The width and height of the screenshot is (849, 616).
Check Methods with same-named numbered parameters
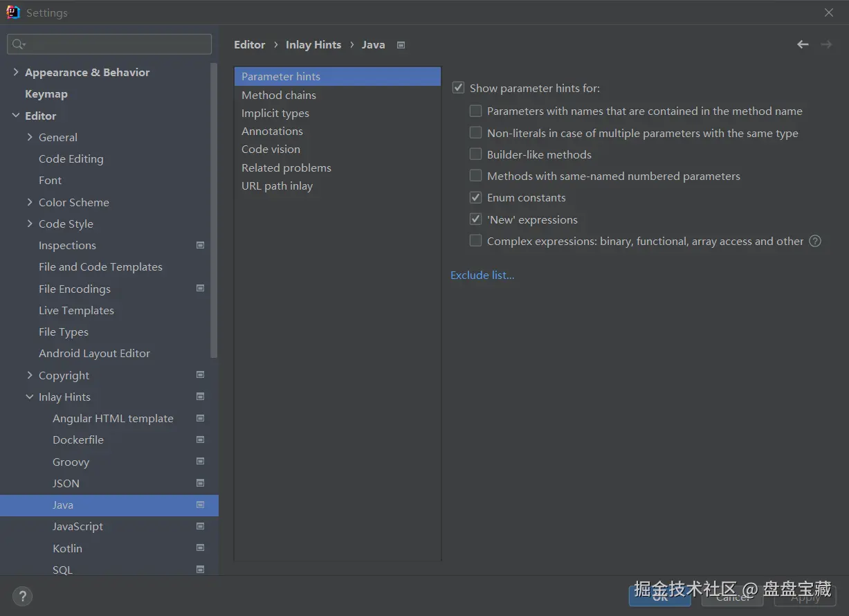click(475, 176)
